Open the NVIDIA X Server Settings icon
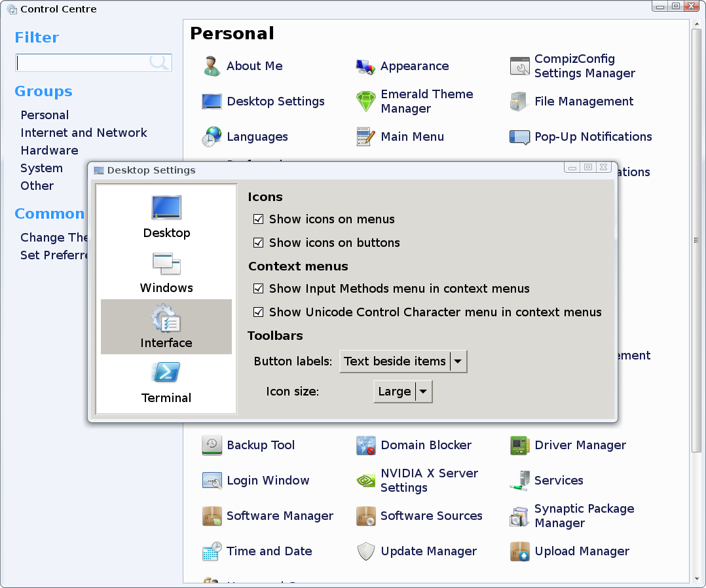Image resolution: width=706 pixels, height=588 pixels. point(365,481)
